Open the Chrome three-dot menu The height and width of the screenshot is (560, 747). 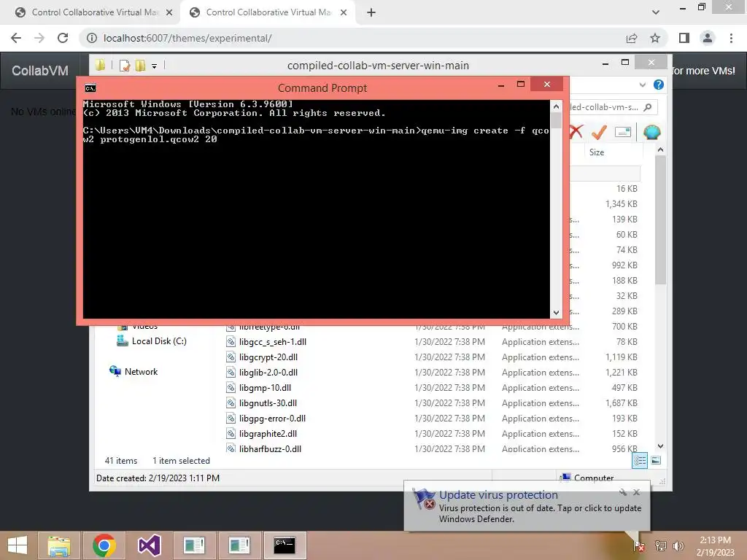click(x=731, y=38)
